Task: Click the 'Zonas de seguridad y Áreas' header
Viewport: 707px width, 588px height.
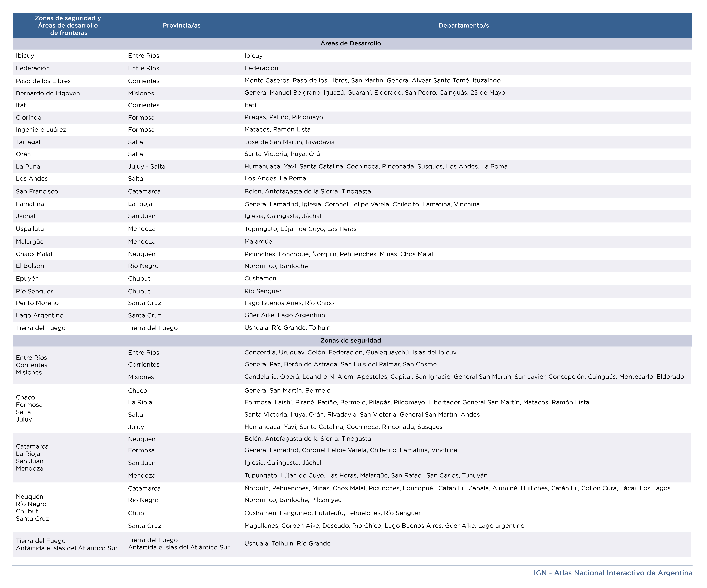Action: (x=68, y=26)
